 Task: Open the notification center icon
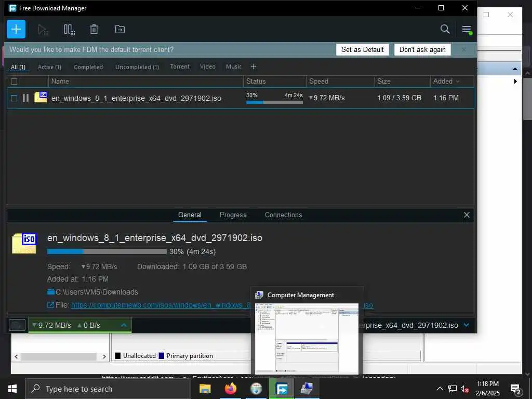515,389
